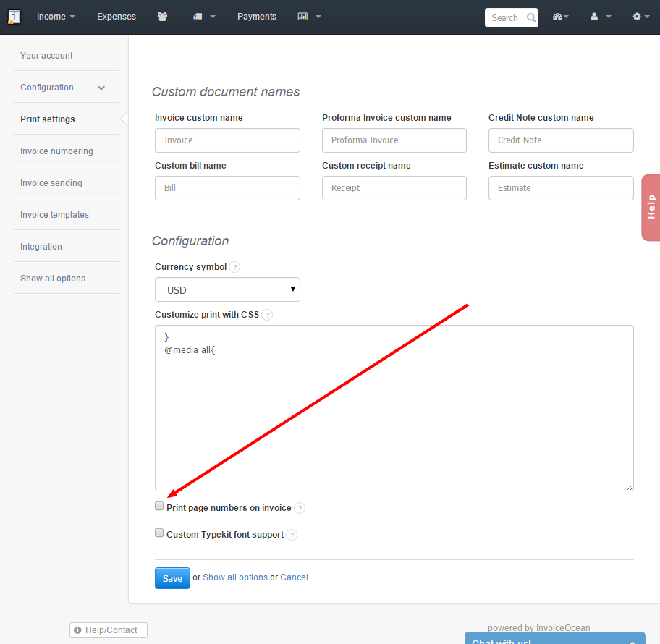This screenshot has height=644, width=660.
Task: Open the Income dropdown menu
Action: pos(56,17)
